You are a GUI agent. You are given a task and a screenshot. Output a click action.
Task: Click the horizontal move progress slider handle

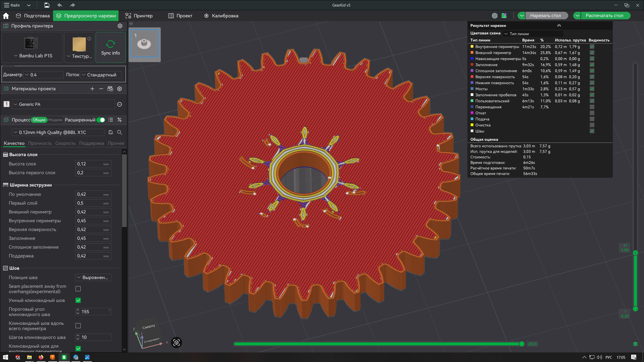522,344
